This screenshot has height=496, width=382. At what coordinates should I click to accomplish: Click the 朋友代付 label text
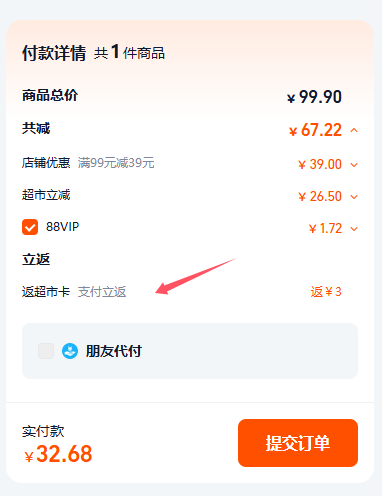[x=114, y=351]
